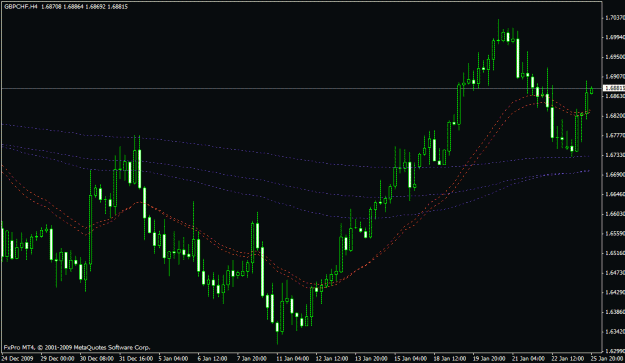625x363 pixels.
Task: Select the 29 Dec 00:00 time axis label
Action: tap(57, 359)
